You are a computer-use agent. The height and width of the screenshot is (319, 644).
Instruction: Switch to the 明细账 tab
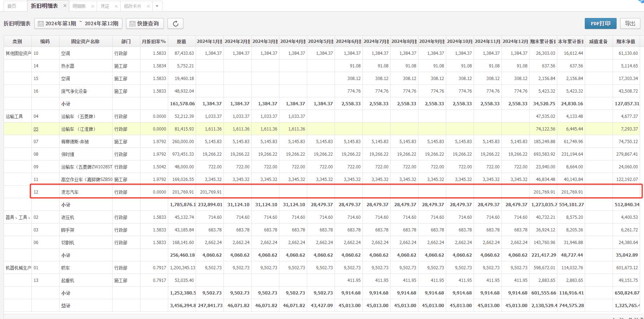point(79,6)
